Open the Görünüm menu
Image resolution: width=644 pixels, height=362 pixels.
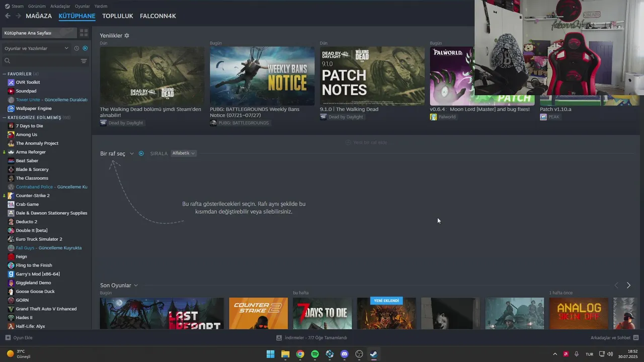[37, 6]
